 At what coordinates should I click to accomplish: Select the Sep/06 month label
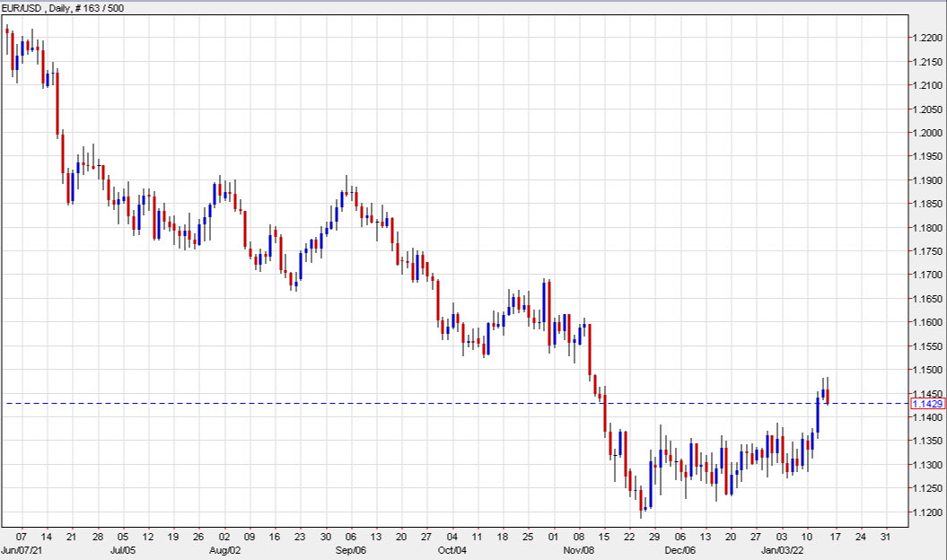coord(351,550)
